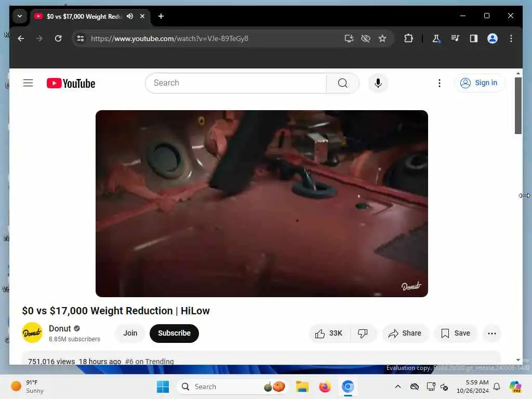Go to the YouTube home logo

71,84
